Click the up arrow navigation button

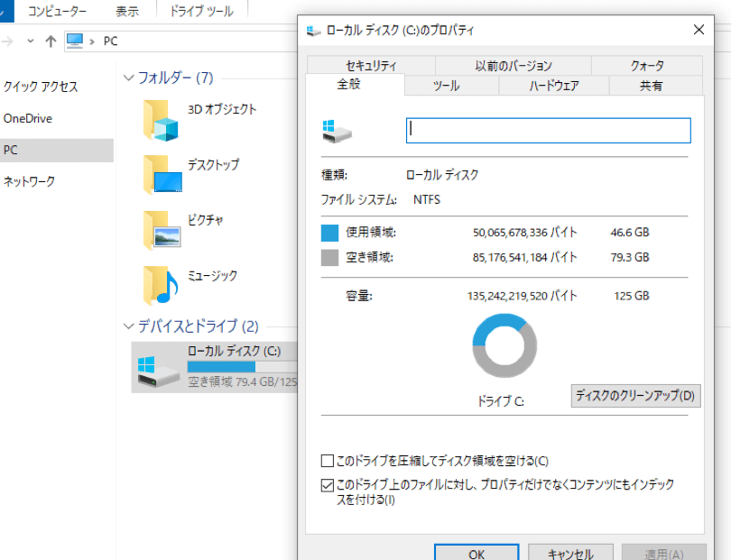click(x=51, y=41)
